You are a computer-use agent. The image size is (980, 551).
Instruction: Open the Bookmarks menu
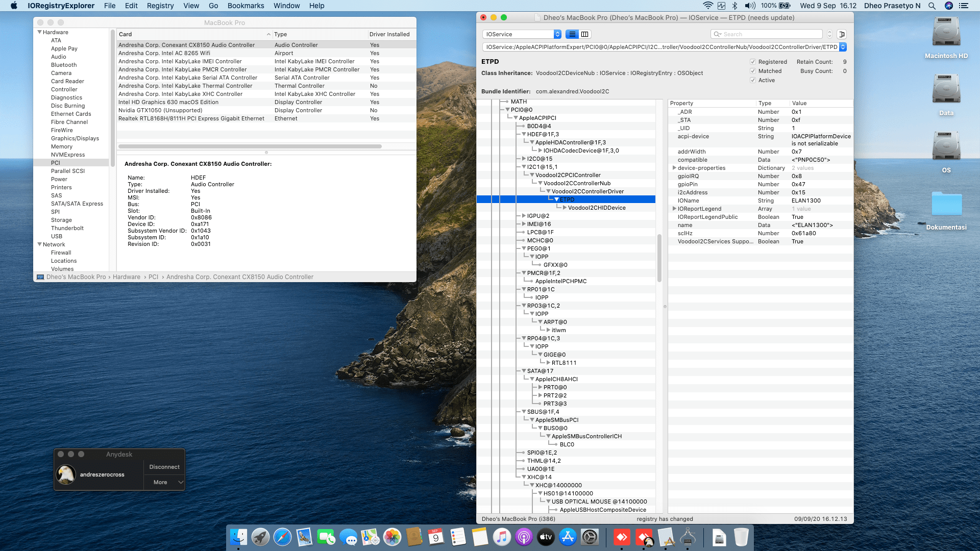click(x=246, y=6)
